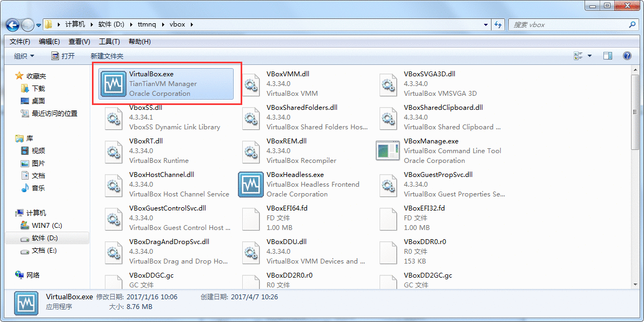The width and height of the screenshot is (644, 322).
Task: Expand the address bar history dropdown
Action: click(x=486, y=25)
